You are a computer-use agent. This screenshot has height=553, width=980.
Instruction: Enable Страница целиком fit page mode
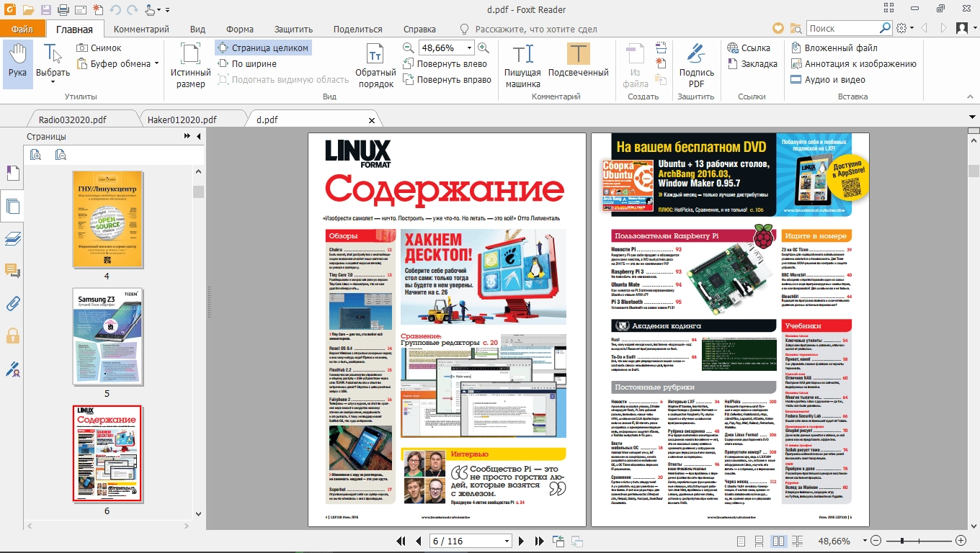(x=263, y=48)
